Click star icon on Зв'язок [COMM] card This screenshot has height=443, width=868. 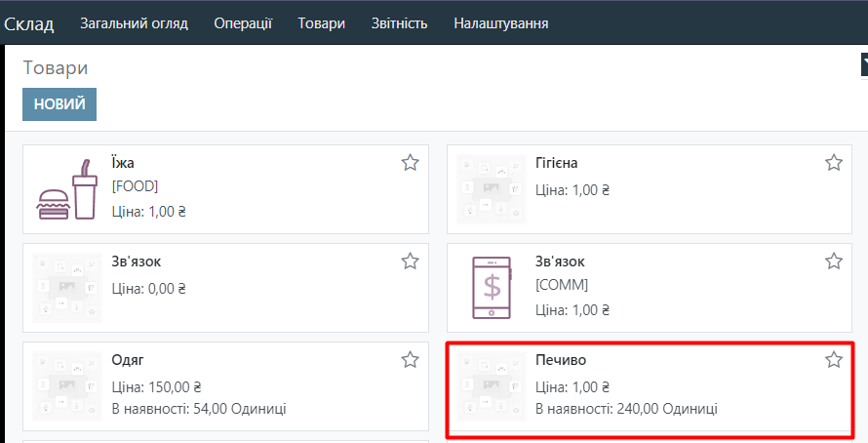coord(833,262)
